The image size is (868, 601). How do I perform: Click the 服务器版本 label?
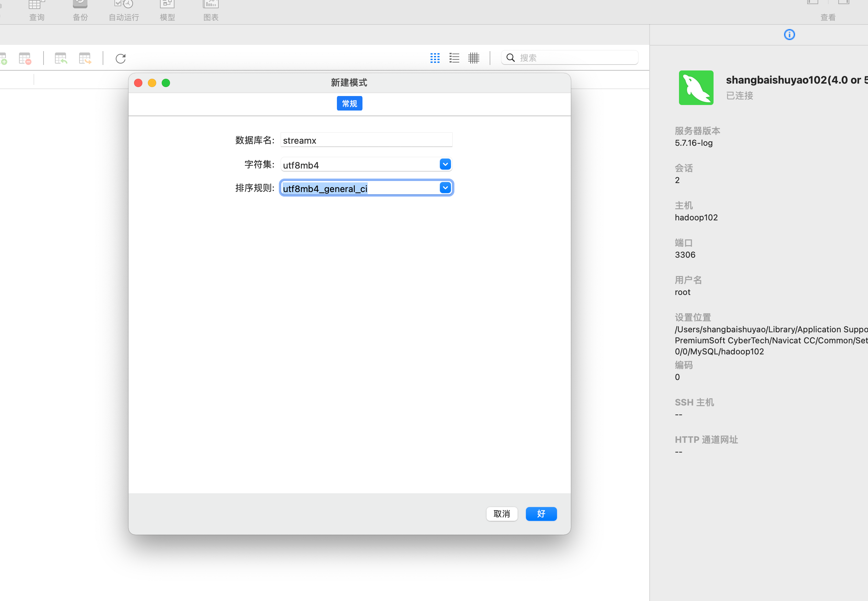coord(697,131)
